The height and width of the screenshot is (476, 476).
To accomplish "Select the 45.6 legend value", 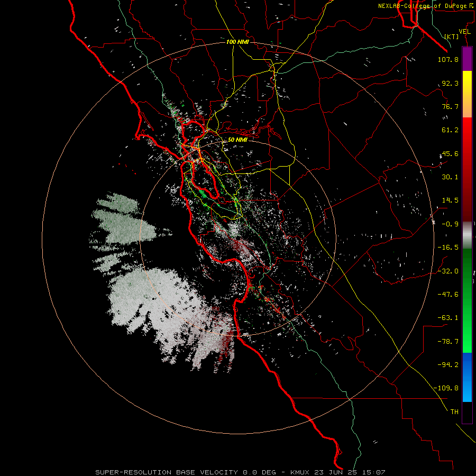I will point(450,153).
